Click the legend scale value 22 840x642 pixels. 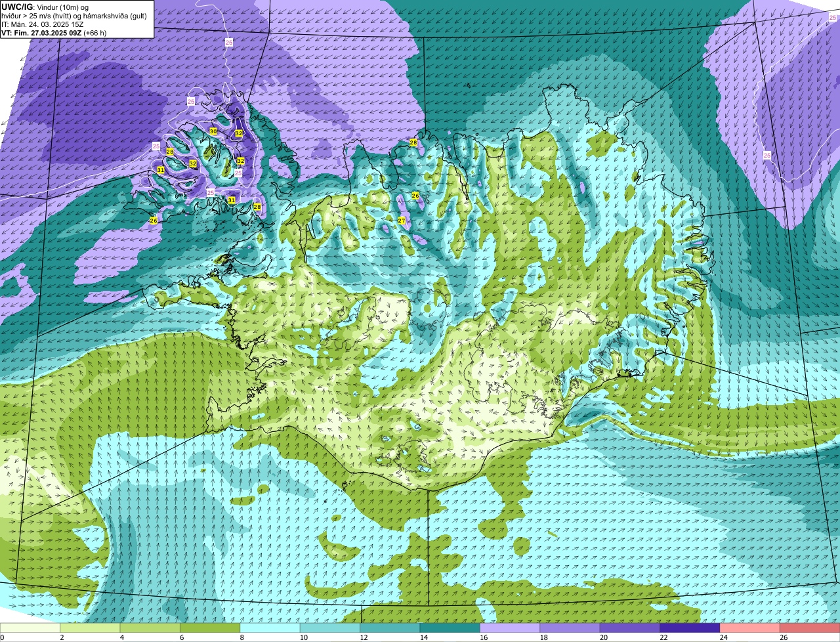[x=663, y=637]
